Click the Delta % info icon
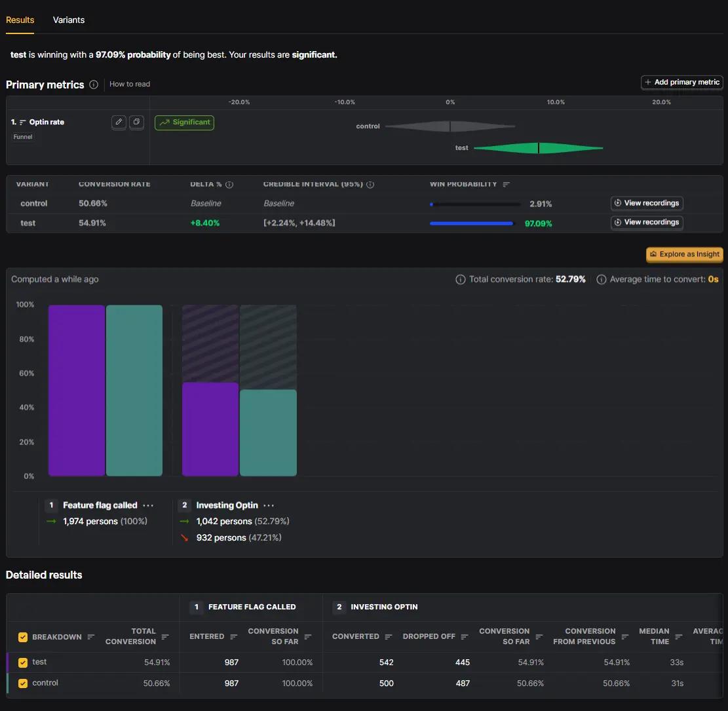728x711 pixels. 229,184
